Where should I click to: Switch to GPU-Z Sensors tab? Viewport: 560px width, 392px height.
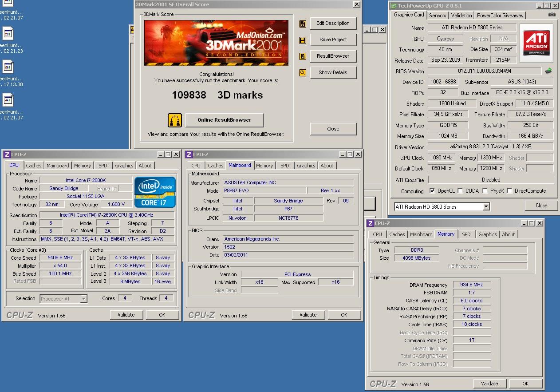coord(437,15)
